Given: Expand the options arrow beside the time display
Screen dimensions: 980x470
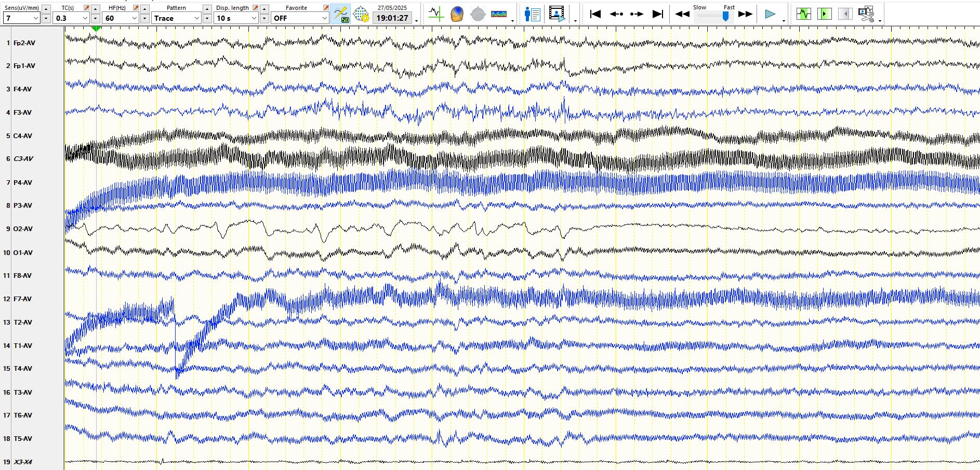Looking at the screenshot, I should (x=416, y=21).
